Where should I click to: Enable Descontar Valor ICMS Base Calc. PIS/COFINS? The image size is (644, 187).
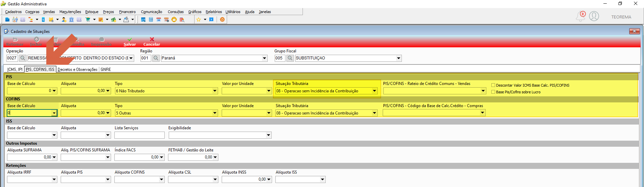point(493,85)
